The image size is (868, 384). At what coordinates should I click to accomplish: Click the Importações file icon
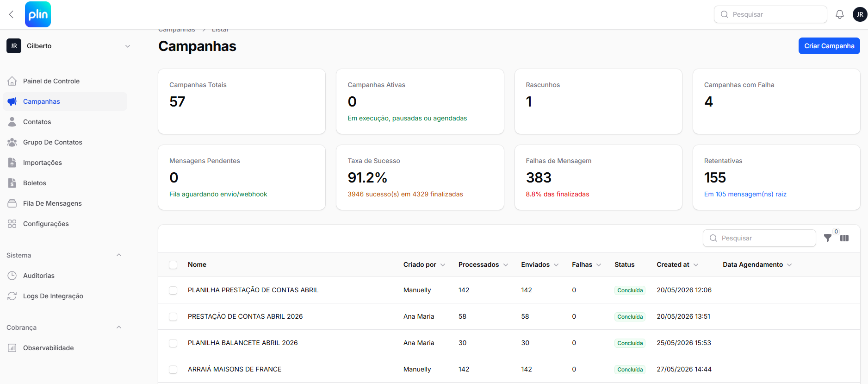tap(12, 163)
